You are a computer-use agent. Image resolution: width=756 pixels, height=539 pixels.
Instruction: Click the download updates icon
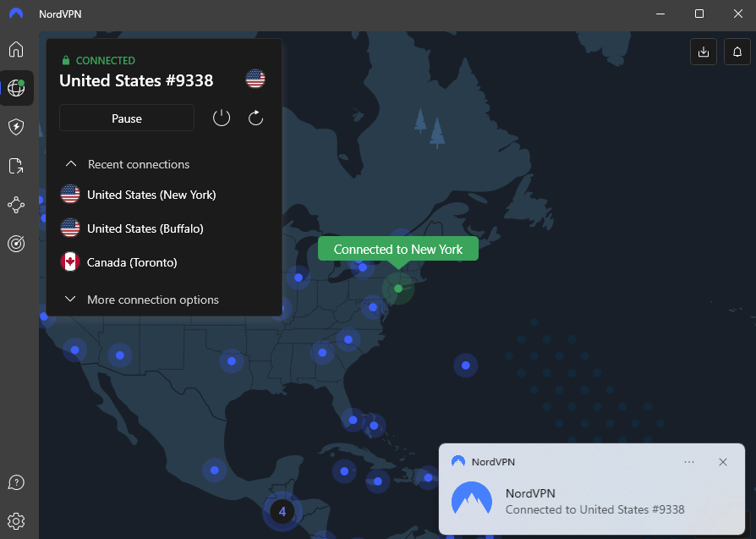point(704,52)
